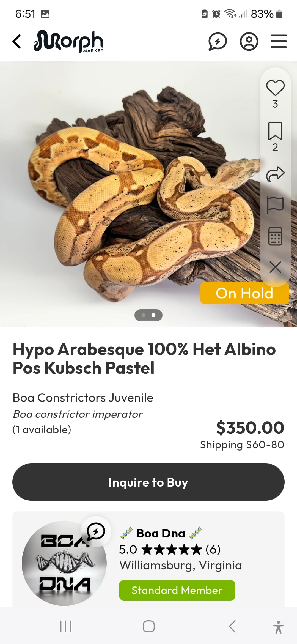The width and height of the screenshot is (297, 644).
Task: Message seller via Boa DNA chat badge
Action: 96,531
